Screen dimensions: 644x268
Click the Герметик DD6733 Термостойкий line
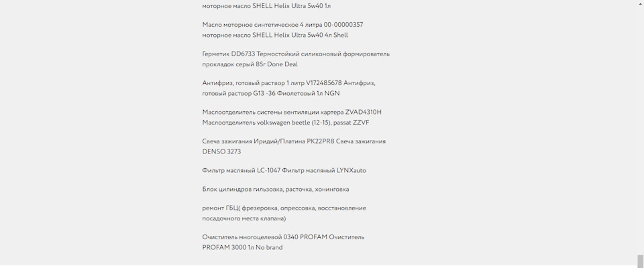pyautogui.click(x=296, y=54)
